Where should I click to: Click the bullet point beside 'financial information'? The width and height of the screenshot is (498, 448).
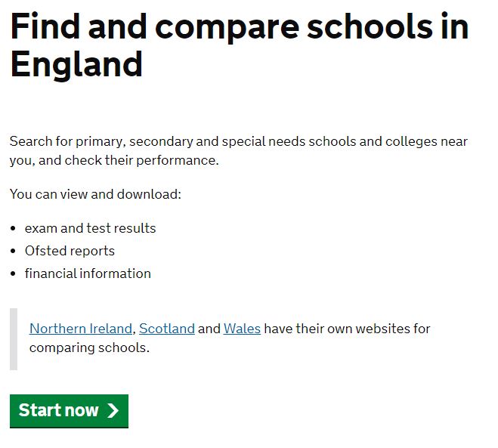(x=14, y=273)
